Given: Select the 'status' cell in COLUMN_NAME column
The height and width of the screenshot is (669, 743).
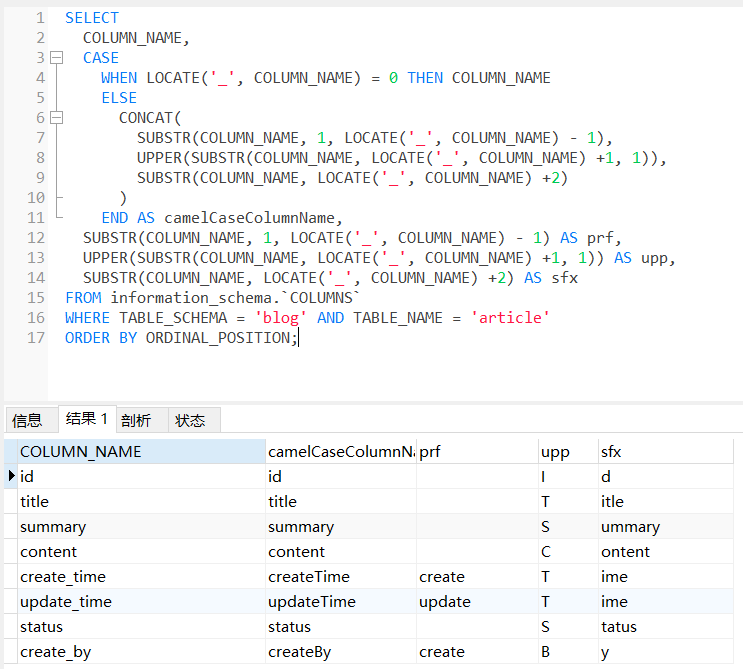Looking at the screenshot, I should click(141, 627).
